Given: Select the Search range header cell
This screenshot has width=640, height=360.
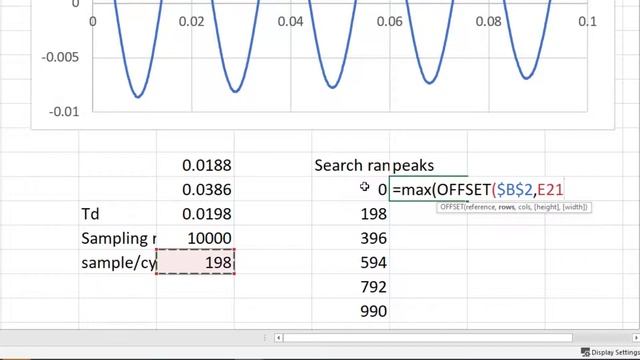Looking at the screenshot, I should (x=351, y=165).
